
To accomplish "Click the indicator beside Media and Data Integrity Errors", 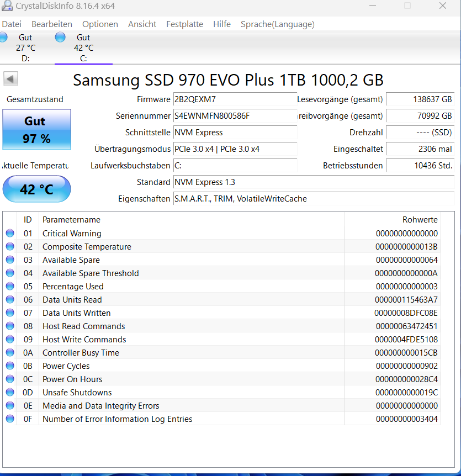I will point(9,405).
